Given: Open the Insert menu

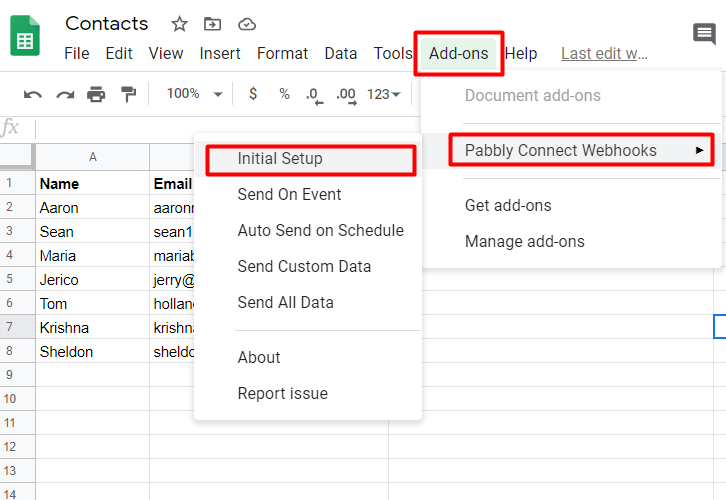Looking at the screenshot, I should pyautogui.click(x=220, y=54).
